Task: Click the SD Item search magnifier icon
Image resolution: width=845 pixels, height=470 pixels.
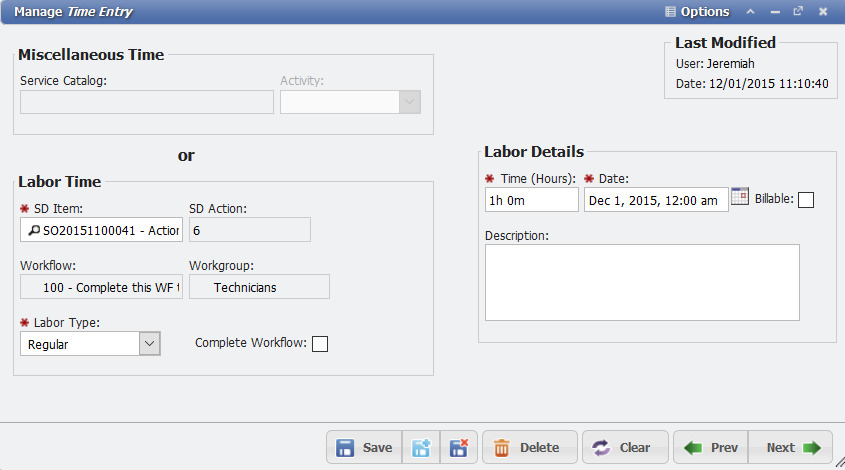Action: click(x=33, y=231)
